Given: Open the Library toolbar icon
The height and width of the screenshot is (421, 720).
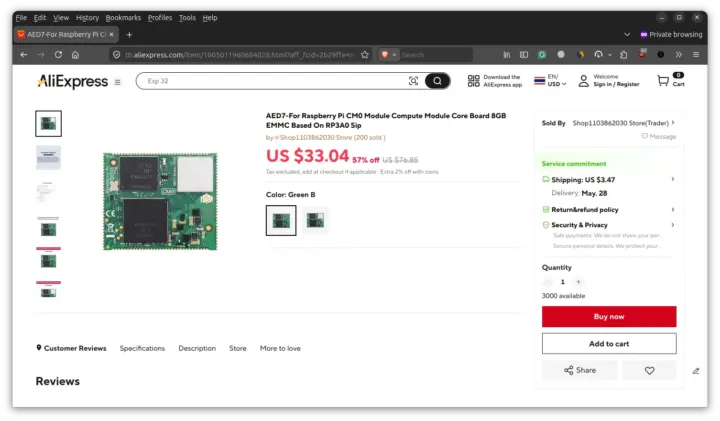Looking at the screenshot, I should click(506, 55).
